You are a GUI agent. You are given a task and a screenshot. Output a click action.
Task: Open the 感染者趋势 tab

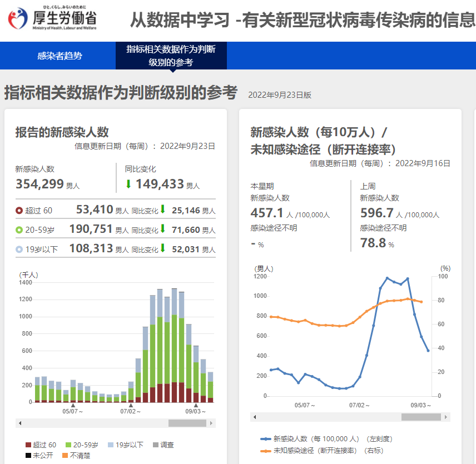[x=59, y=56]
